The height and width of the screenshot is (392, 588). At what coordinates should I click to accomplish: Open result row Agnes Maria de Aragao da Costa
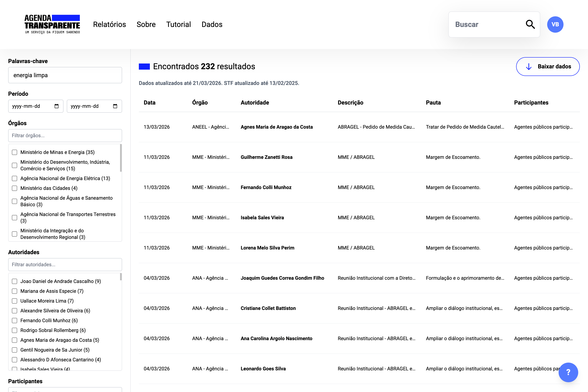pyautogui.click(x=359, y=127)
